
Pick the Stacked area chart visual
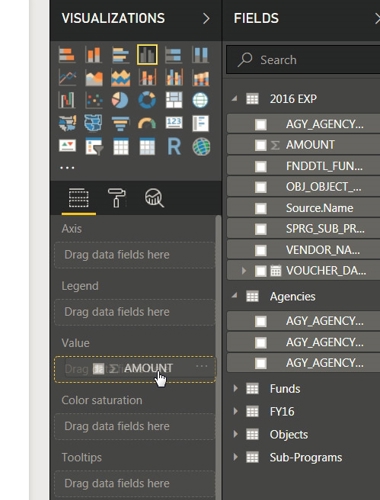pyautogui.click(x=120, y=78)
